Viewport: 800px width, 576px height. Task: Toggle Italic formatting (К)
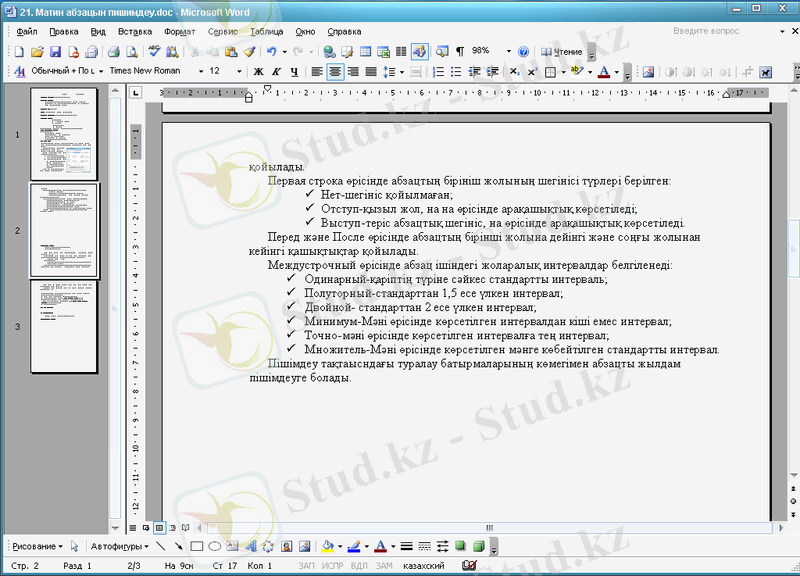click(x=276, y=72)
